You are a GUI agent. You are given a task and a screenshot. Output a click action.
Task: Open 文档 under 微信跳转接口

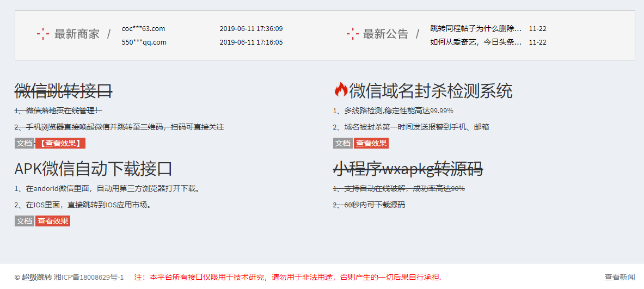click(x=24, y=143)
